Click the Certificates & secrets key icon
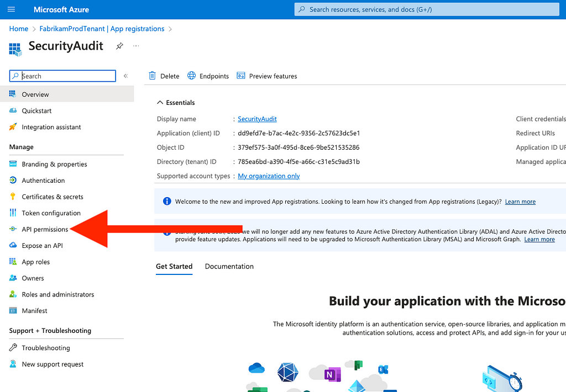This screenshot has height=392, width=566. [x=13, y=196]
